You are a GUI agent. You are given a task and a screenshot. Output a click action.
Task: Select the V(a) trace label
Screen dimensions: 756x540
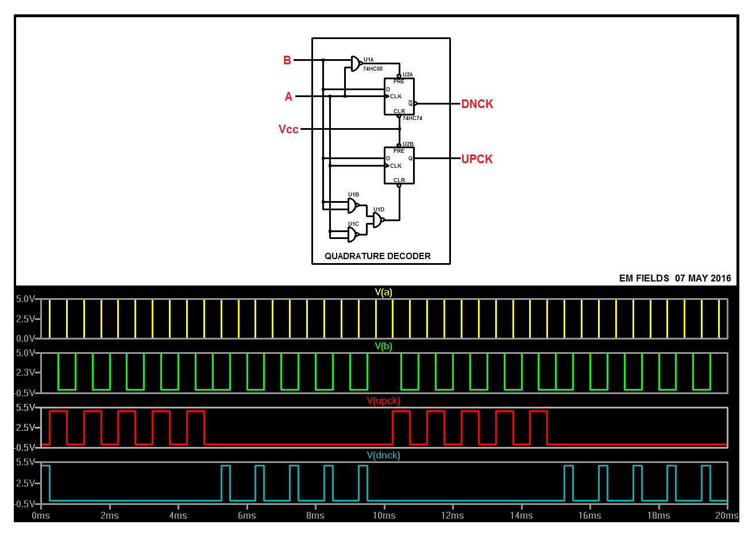[x=384, y=292]
